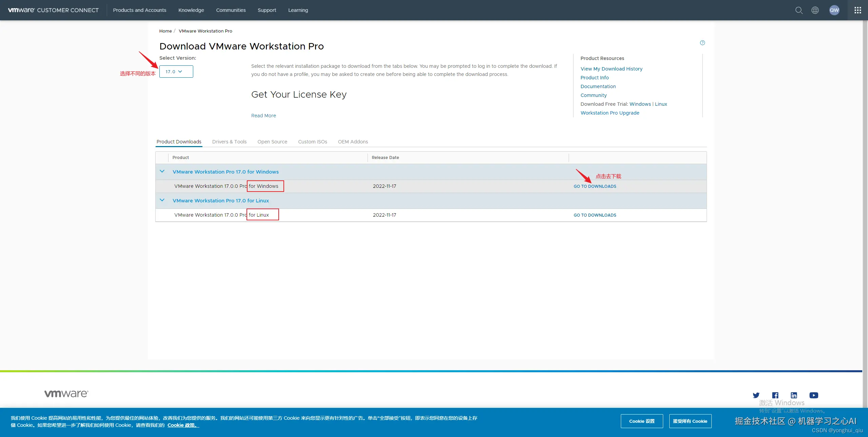Collapse Workstation Pro 17.0 for Linux row
The width and height of the screenshot is (868, 437).
point(162,200)
